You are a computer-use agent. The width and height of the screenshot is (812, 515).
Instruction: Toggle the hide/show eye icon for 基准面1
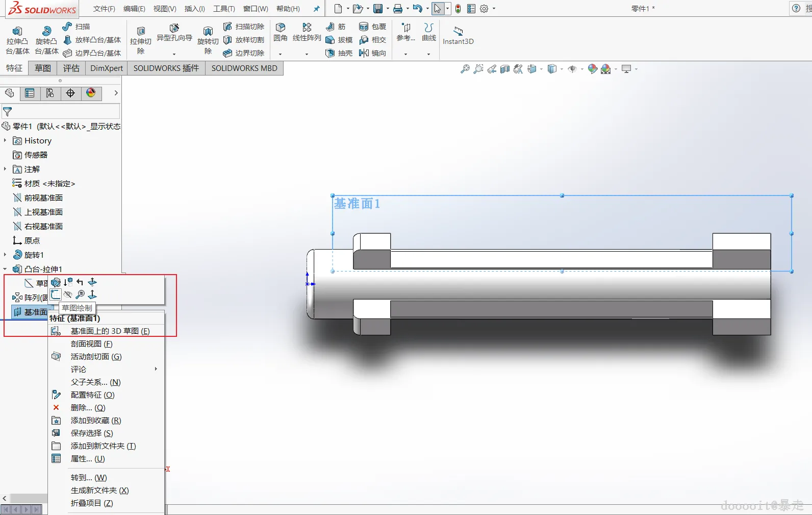[x=68, y=295]
